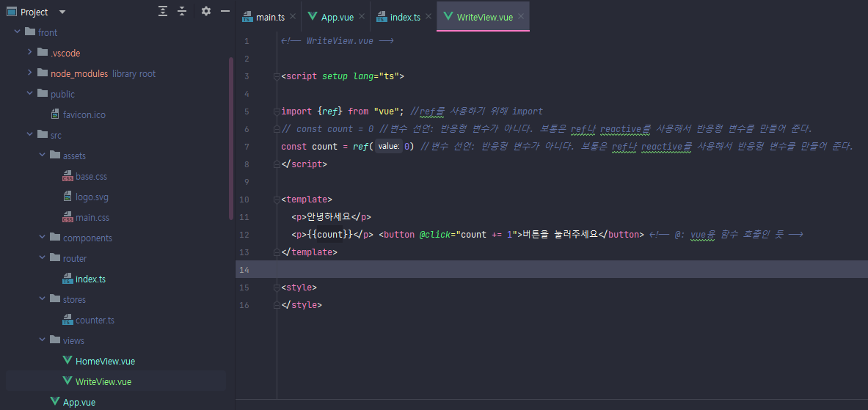Image resolution: width=868 pixels, height=410 pixels.
Task: Click the Vue icon beside HomeView.vue
Action: [x=68, y=361]
